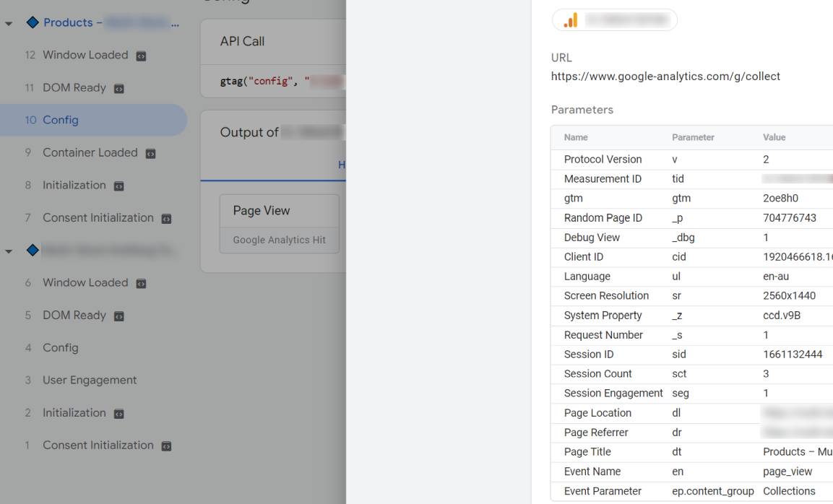This screenshot has width=833, height=504.
Task: Click the code icon beside Container Loaded
Action: (x=151, y=154)
